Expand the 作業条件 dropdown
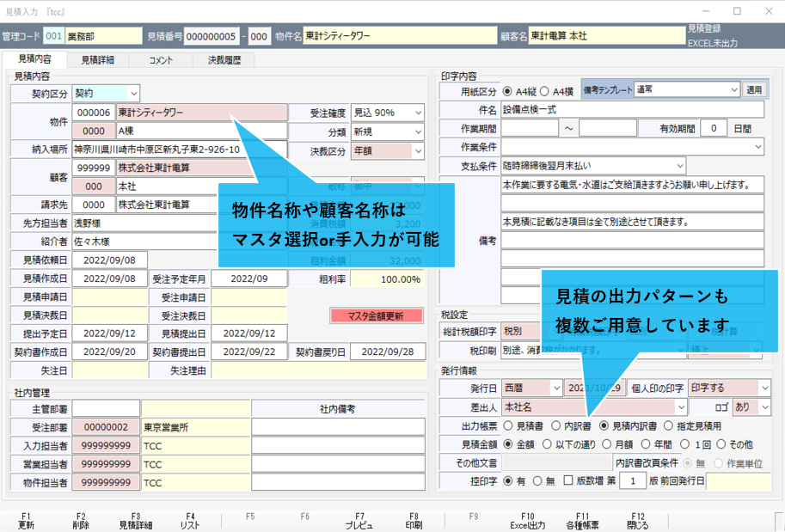 pyautogui.click(x=758, y=147)
